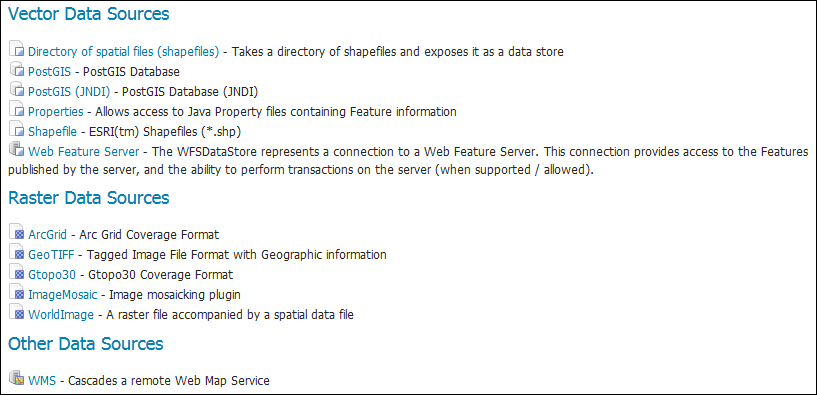Click the ImageMosaic raster icon
817x395 pixels.
[17, 293]
